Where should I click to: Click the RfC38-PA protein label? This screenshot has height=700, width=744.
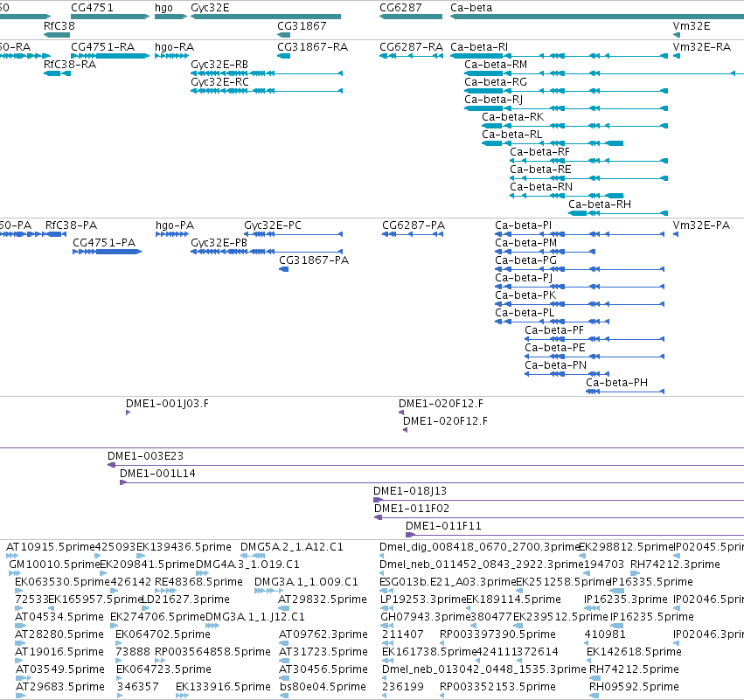[71, 225]
